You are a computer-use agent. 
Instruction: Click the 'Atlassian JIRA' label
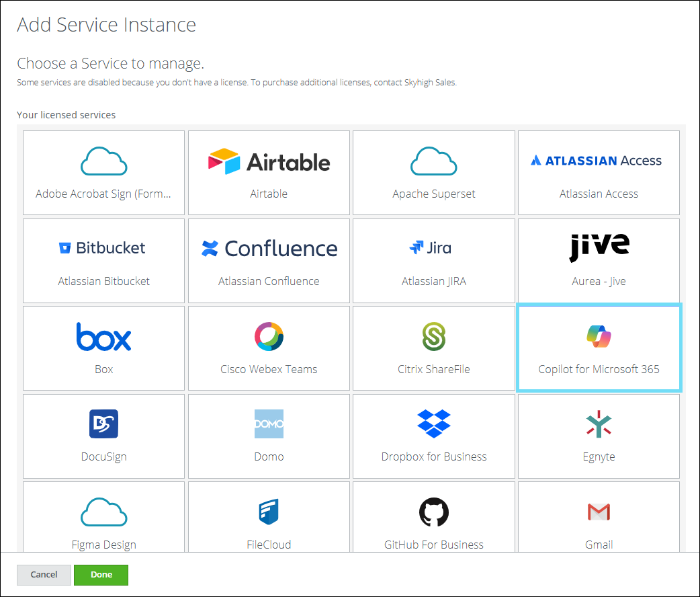(433, 281)
